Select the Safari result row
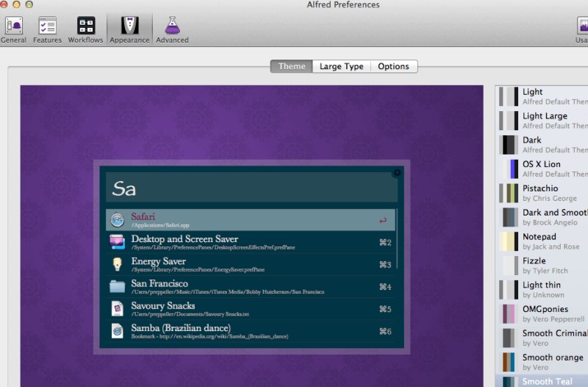 click(251, 220)
